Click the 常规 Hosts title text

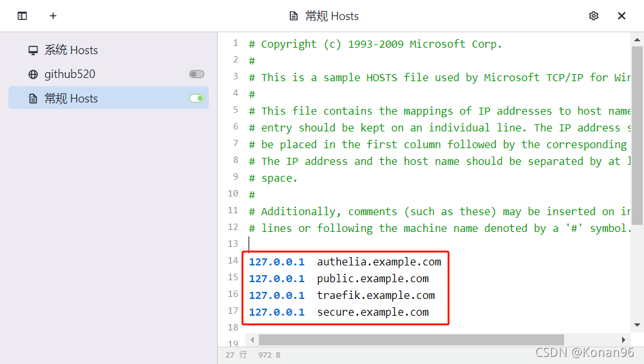coord(332,16)
